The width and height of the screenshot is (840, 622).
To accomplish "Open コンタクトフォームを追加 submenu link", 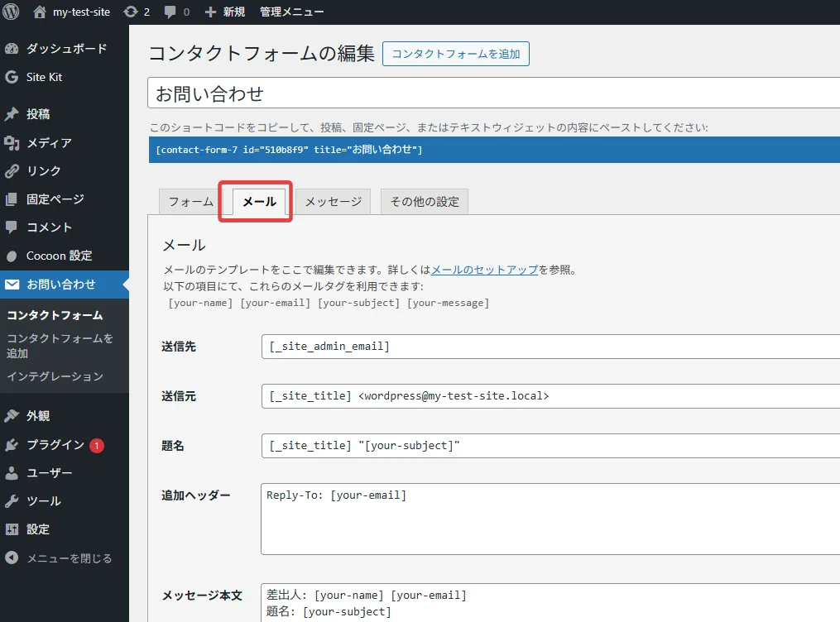I will coord(60,346).
